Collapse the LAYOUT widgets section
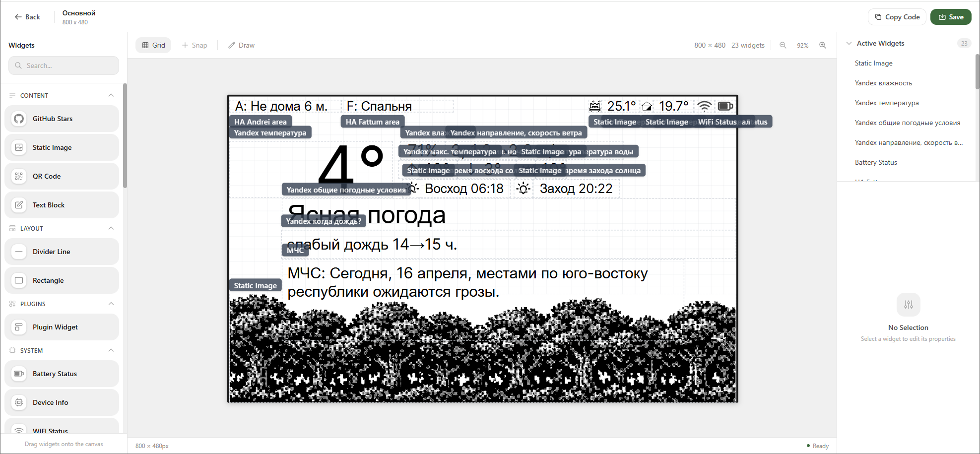Screen dimensions: 980x454 [x=111, y=228]
